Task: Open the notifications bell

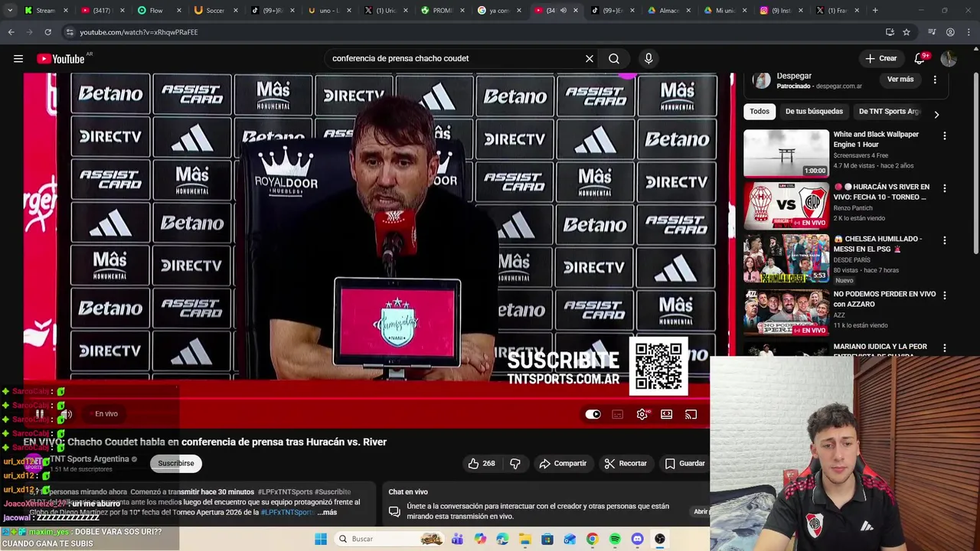Action: tap(920, 58)
